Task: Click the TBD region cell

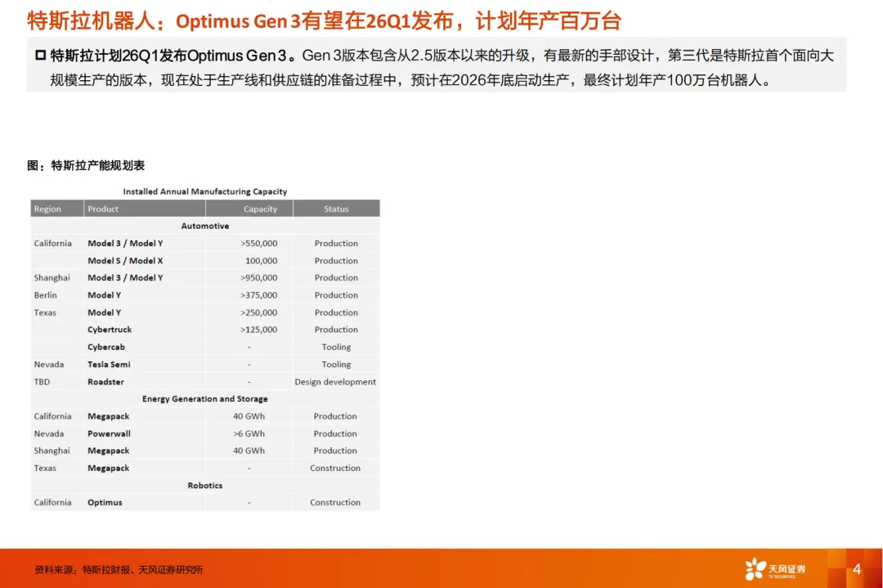Action: coord(42,382)
